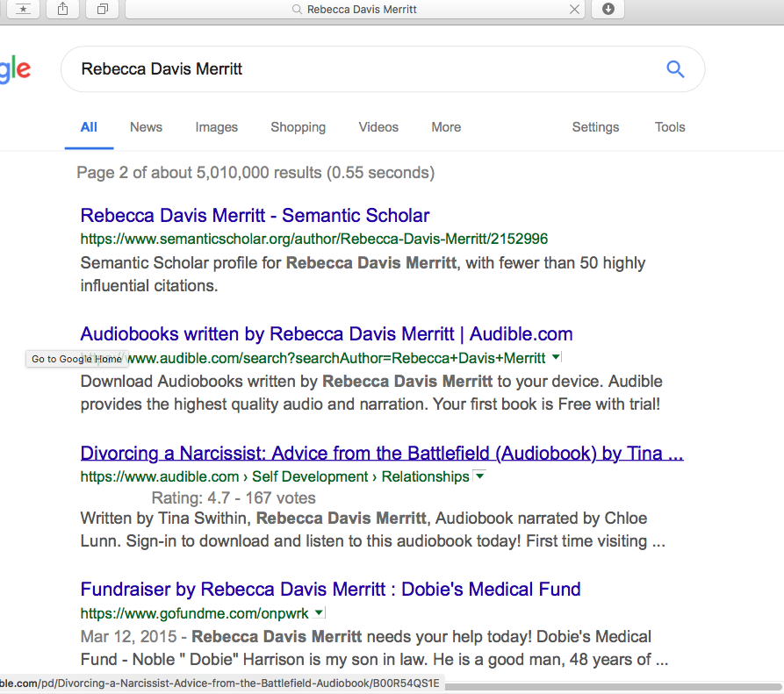Image resolution: width=784 pixels, height=694 pixels.
Task: Open the Tools search filter options
Action: point(669,127)
